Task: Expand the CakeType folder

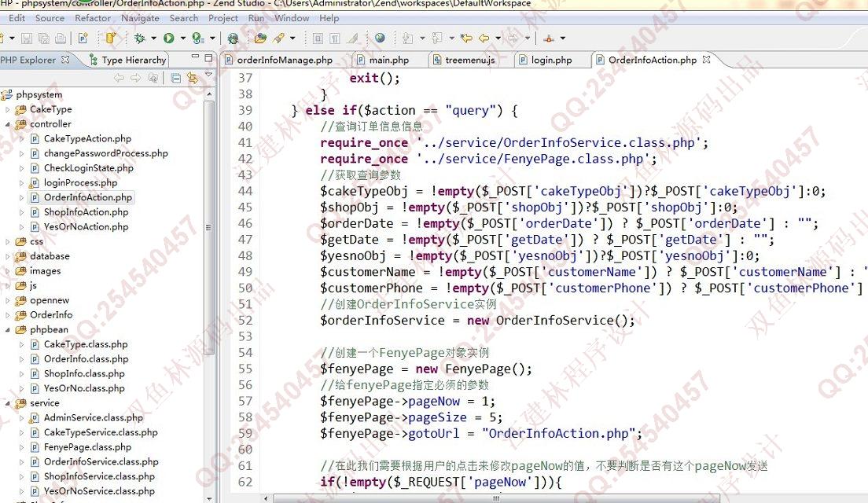Action: (x=8, y=109)
